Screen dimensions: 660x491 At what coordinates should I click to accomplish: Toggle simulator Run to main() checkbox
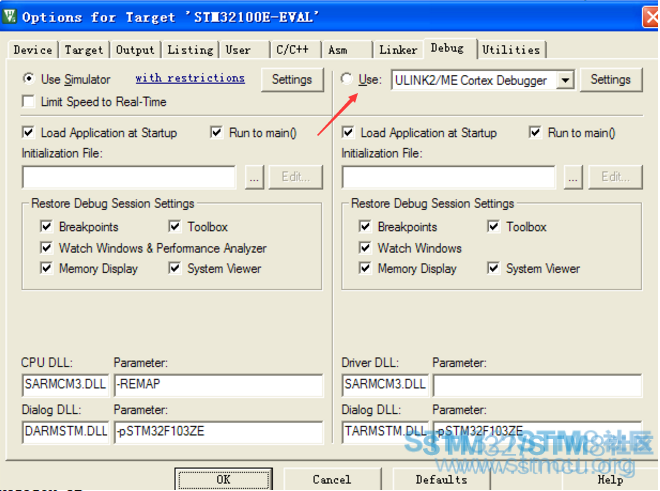pyautogui.click(x=216, y=133)
